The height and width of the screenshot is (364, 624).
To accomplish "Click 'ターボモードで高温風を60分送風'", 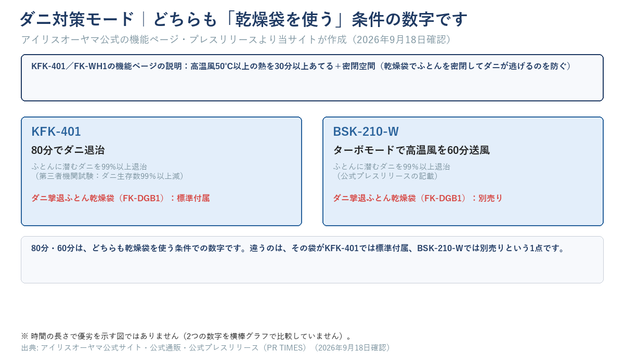I will point(411,150).
